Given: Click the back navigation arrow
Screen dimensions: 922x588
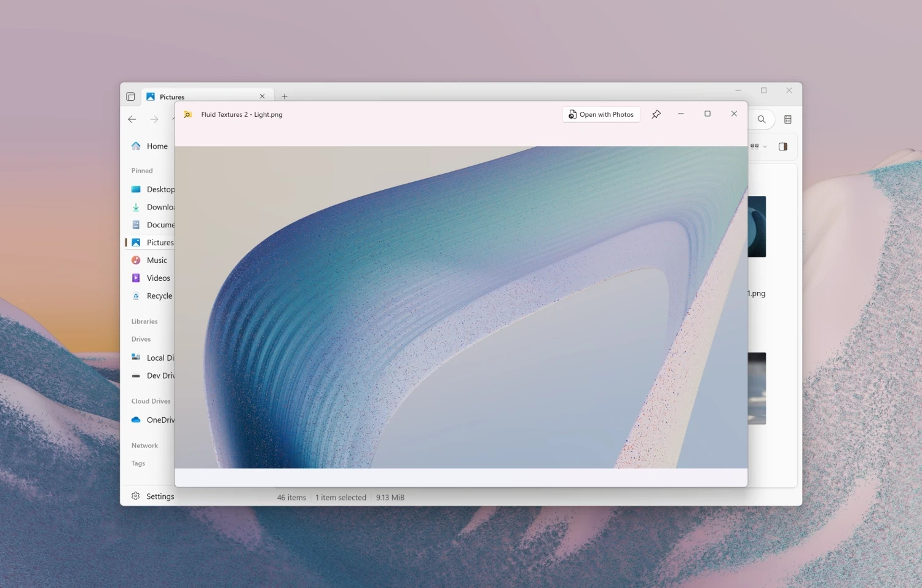Looking at the screenshot, I should [132, 119].
